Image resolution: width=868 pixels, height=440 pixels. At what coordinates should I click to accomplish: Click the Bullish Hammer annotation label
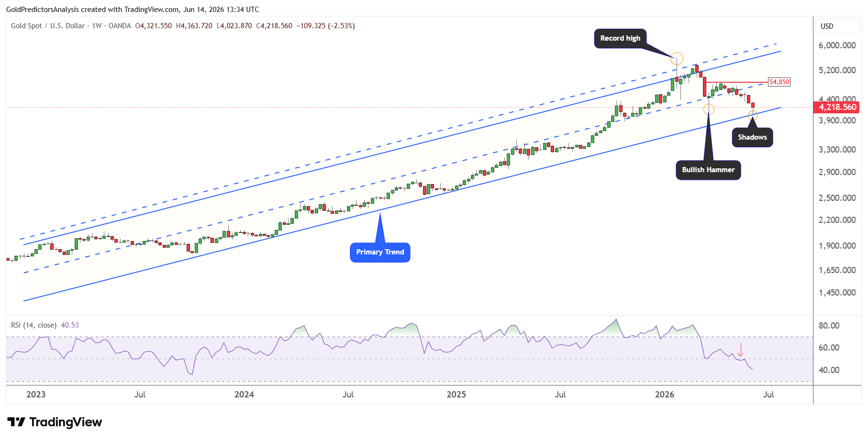[708, 170]
